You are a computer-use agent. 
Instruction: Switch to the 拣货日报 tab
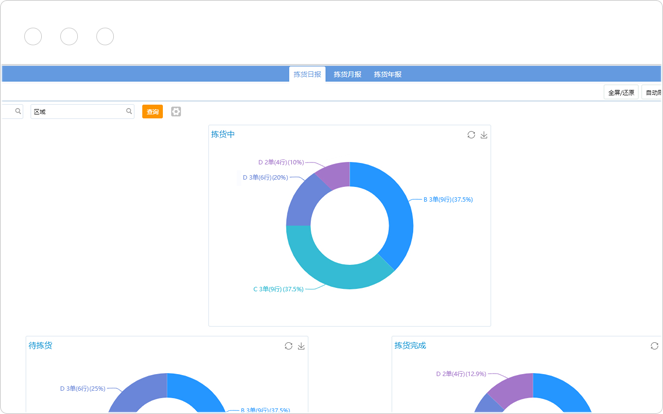coord(307,75)
